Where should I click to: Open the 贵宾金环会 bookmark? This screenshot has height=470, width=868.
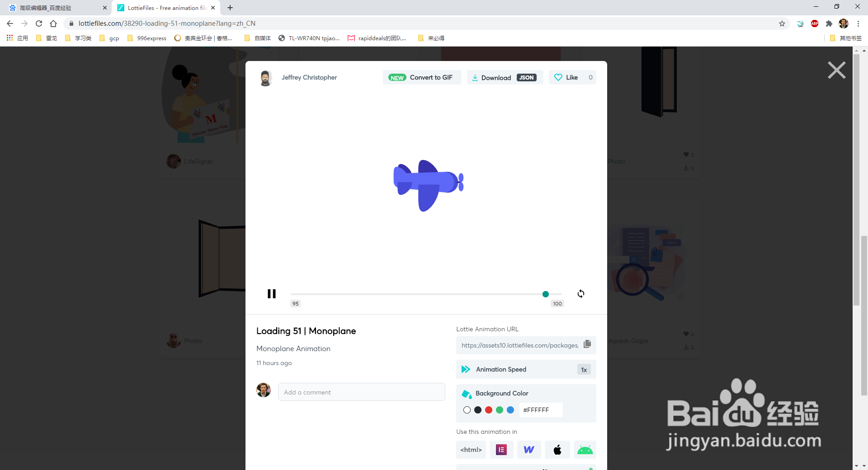pyautogui.click(x=203, y=38)
